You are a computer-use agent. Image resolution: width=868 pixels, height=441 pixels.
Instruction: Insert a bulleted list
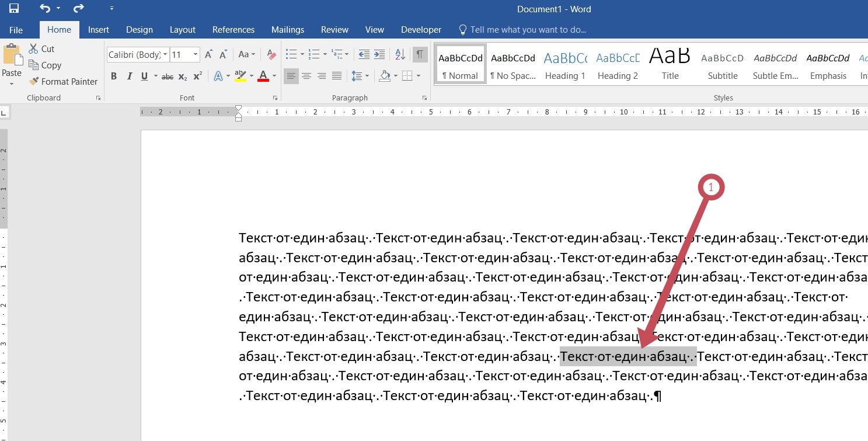pyautogui.click(x=291, y=55)
